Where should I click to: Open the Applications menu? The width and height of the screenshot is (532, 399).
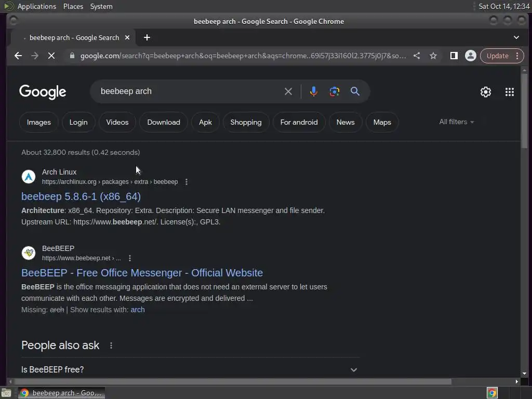[x=37, y=6]
